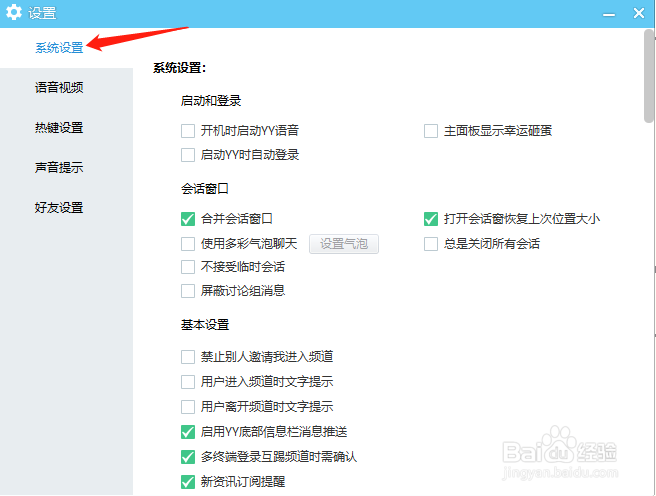Uncheck 启用YY底部信息栏消息推送
Screen dimensions: 656x496
click(x=188, y=432)
